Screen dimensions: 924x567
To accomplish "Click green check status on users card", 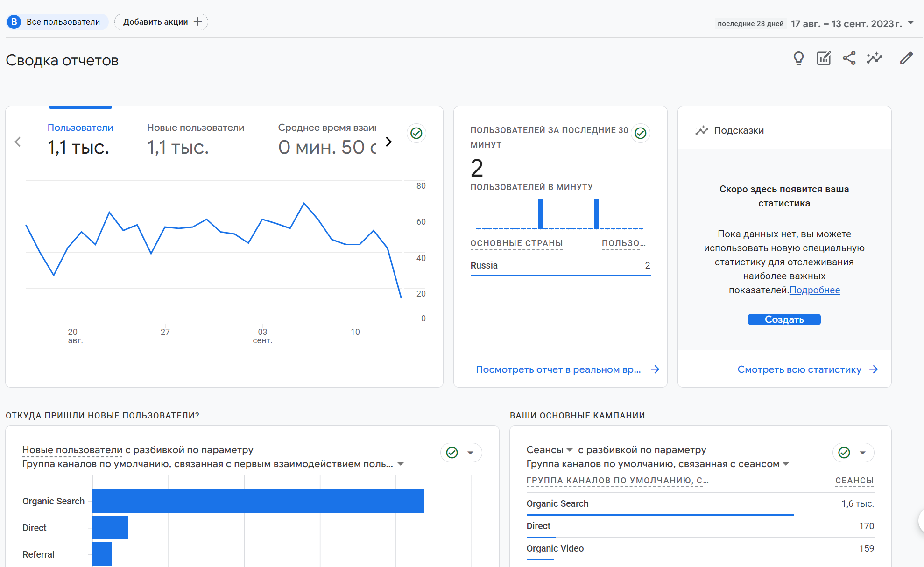I will point(416,134).
